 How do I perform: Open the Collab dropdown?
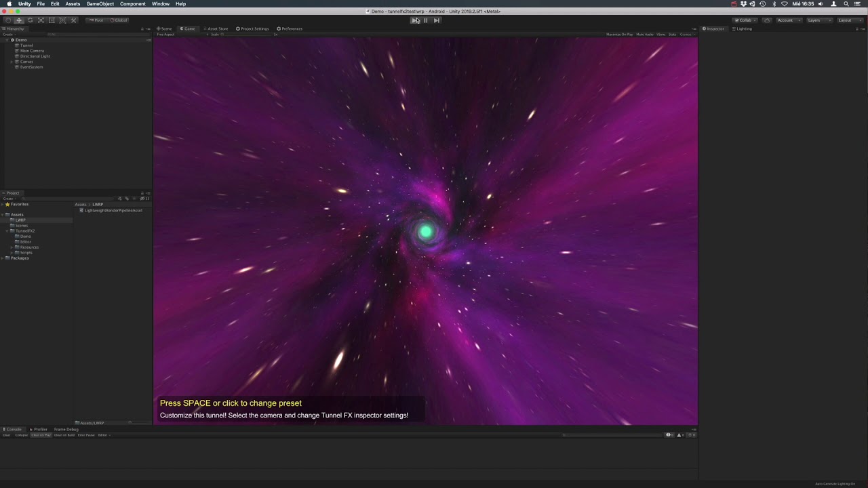coord(745,20)
